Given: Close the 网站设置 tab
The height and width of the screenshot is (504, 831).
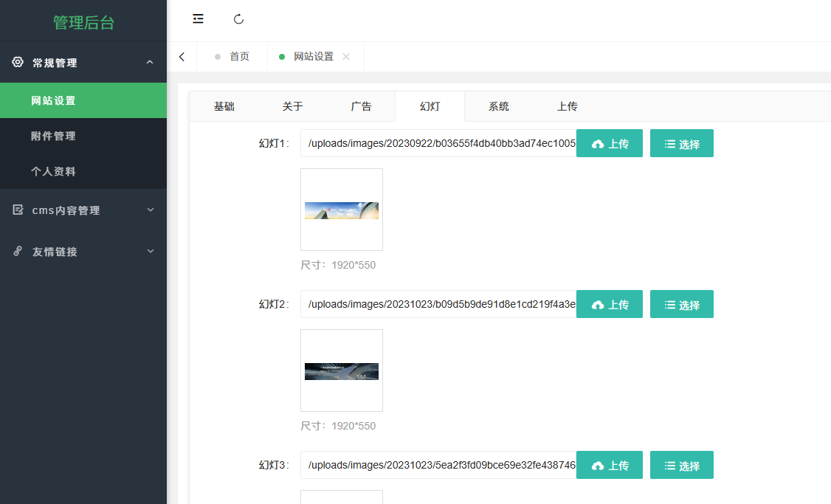Looking at the screenshot, I should [346, 57].
